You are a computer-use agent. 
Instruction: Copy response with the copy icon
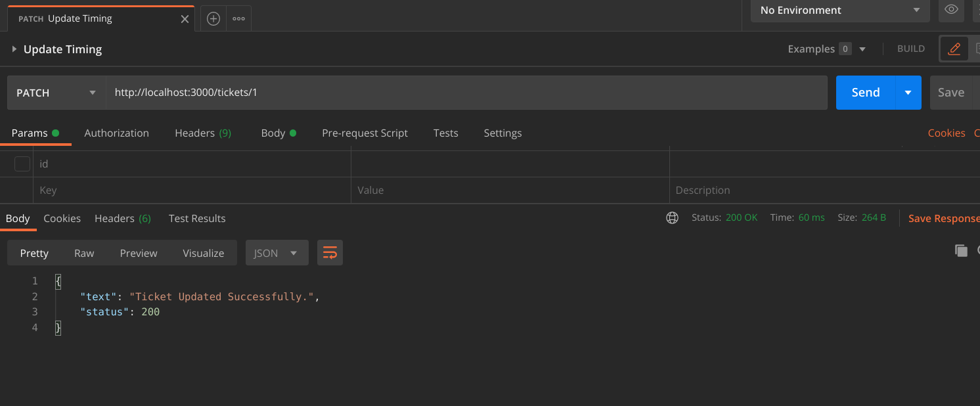click(961, 250)
